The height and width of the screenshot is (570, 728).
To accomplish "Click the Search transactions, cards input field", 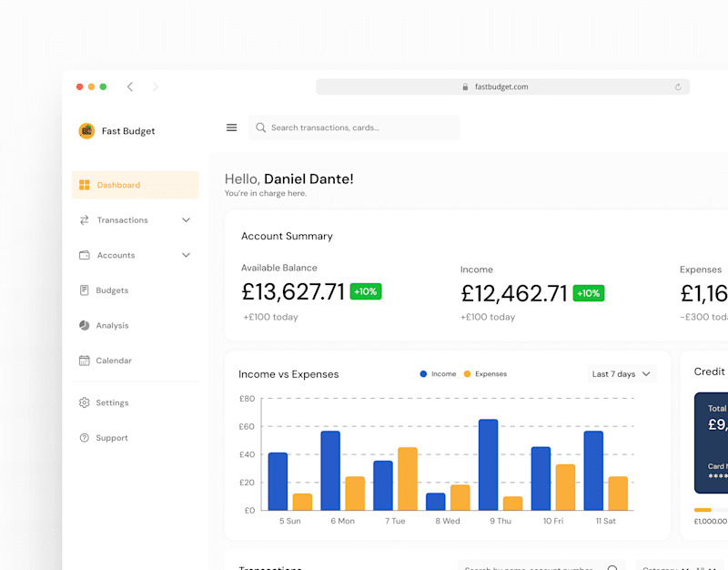I will point(354,127).
